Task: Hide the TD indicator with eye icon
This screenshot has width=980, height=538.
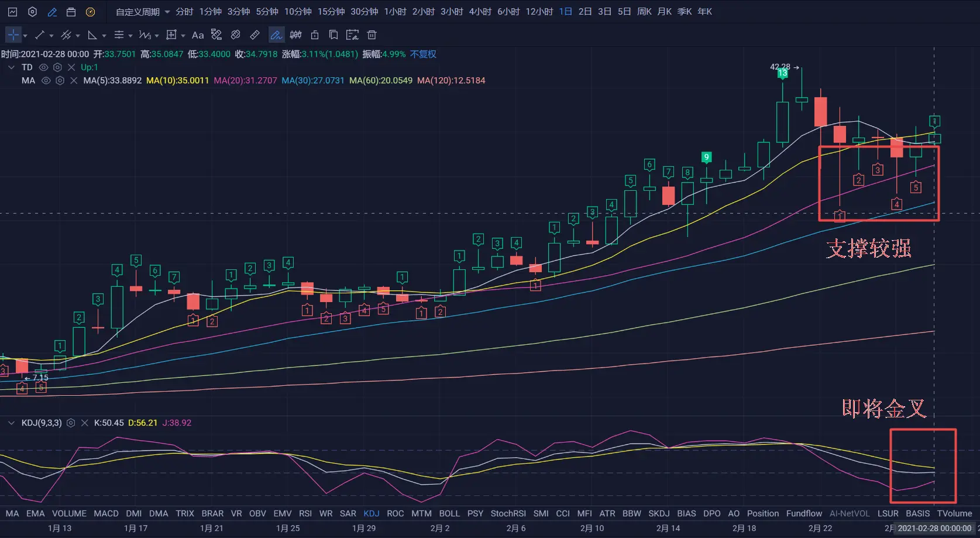Action: [43, 67]
